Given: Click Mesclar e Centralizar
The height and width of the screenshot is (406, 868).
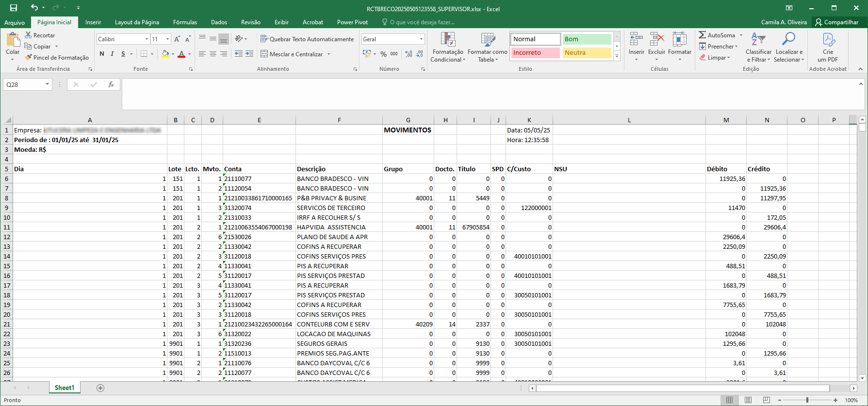Looking at the screenshot, I should (292, 54).
